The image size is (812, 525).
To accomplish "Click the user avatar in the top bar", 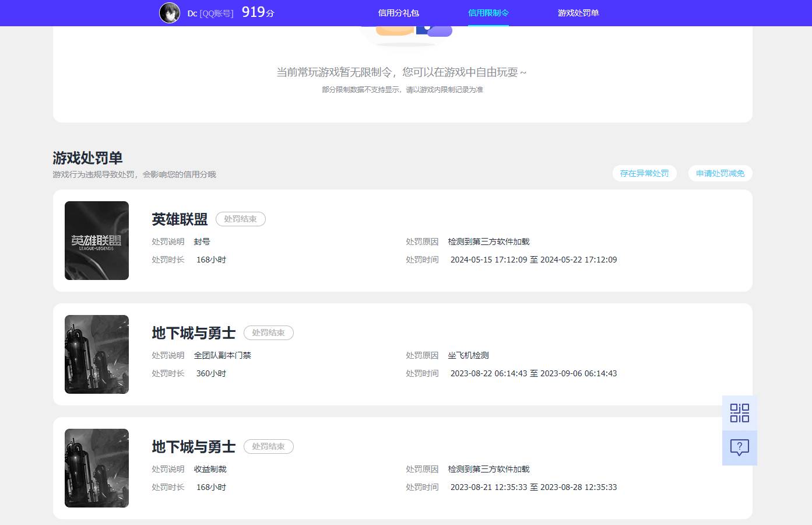I will [x=170, y=13].
